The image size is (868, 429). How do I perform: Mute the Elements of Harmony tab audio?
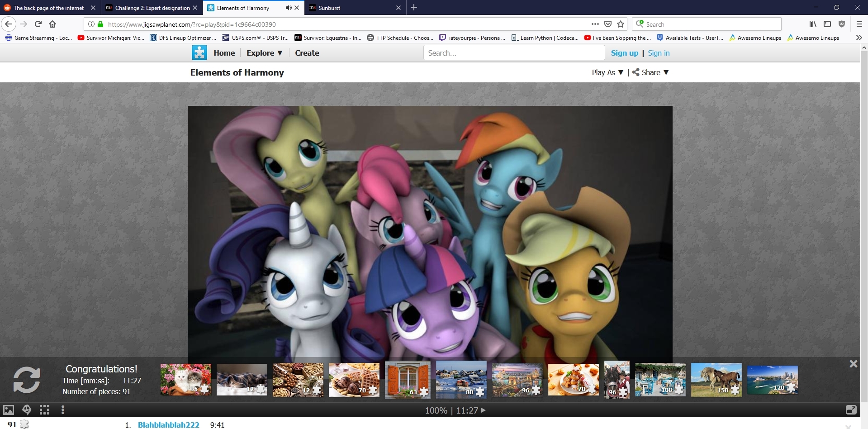pos(288,8)
